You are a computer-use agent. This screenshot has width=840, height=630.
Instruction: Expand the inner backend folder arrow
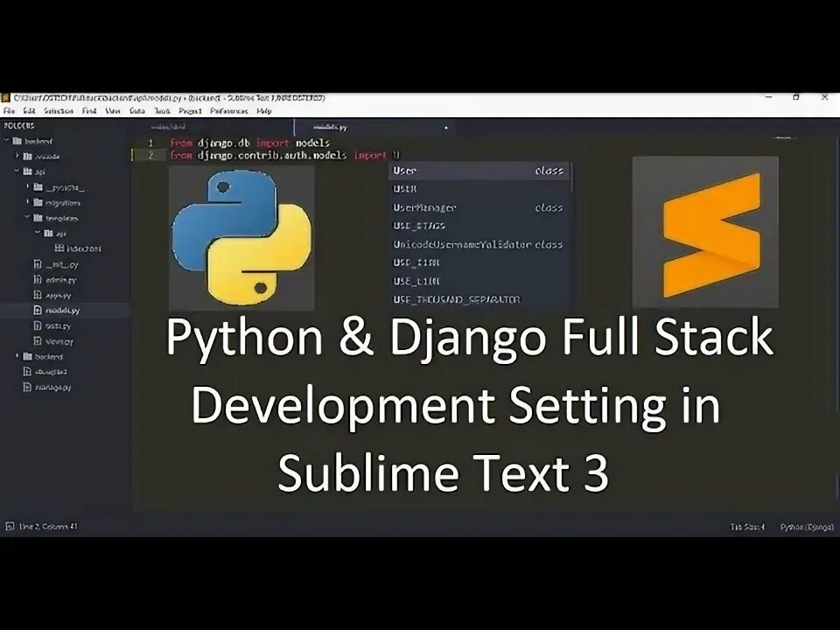tap(17, 356)
